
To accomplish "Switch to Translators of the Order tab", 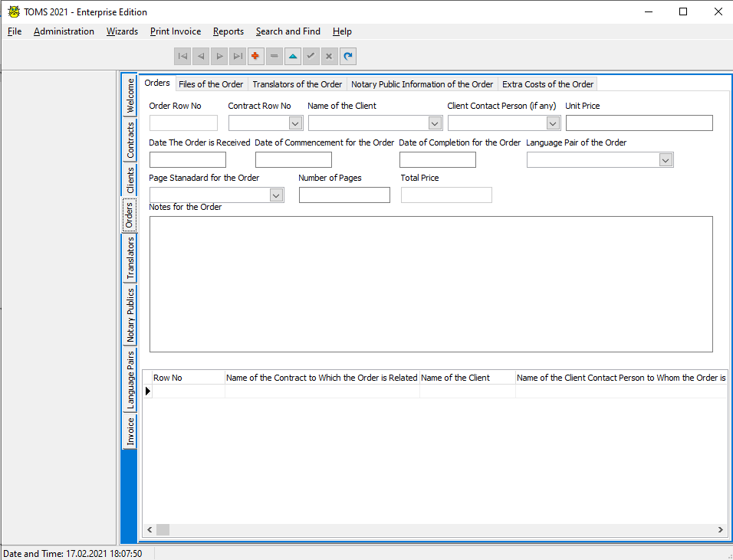I will click(297, 84).
